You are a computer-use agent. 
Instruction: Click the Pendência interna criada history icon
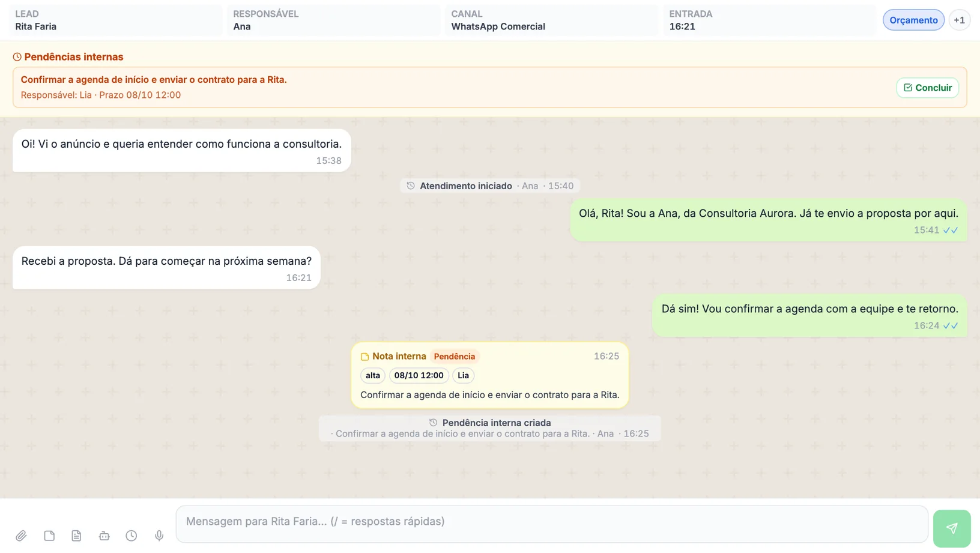[434, 423]
